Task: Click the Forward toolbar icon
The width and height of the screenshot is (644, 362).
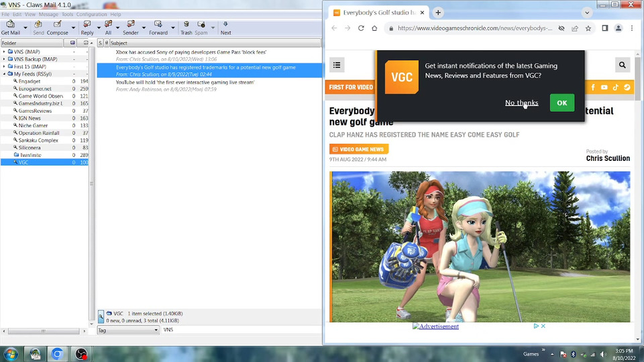Action: point(158,27)
